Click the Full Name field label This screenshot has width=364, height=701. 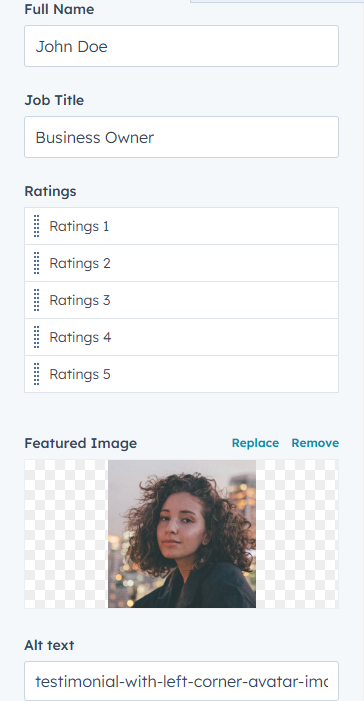coord(59,9)
